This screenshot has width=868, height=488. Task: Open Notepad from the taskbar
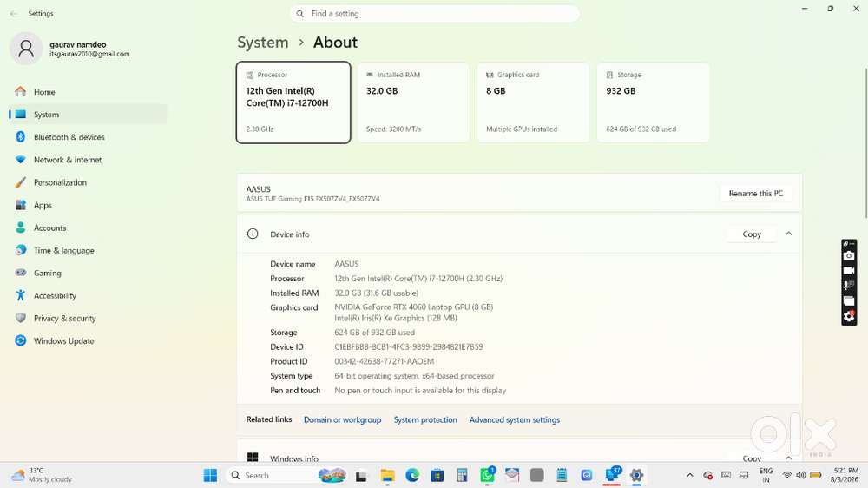coord(562,475)
